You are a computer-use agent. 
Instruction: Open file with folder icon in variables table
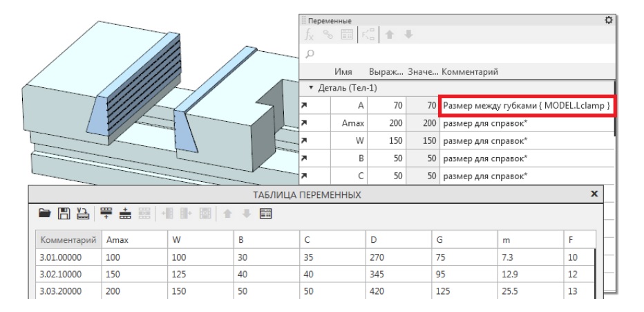click(x=44, y=214)
